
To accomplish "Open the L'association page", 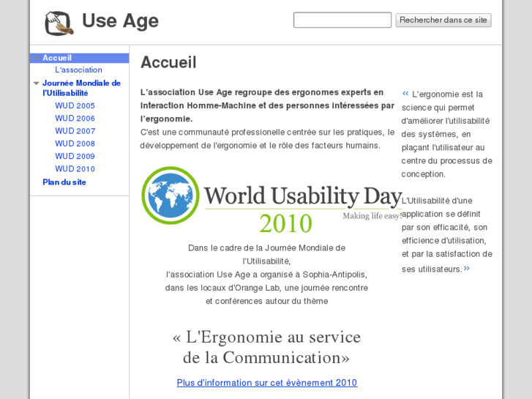I will point(78,70).
